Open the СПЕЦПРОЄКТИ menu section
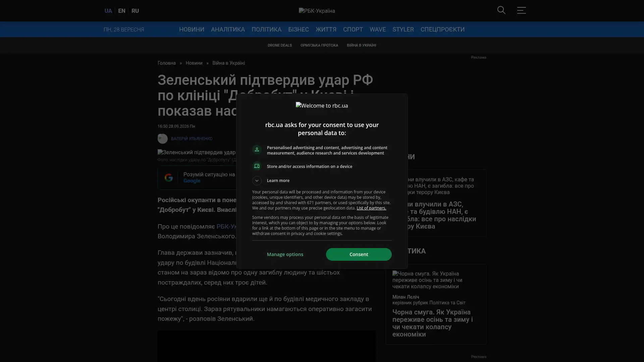 (x=442, y=29)
